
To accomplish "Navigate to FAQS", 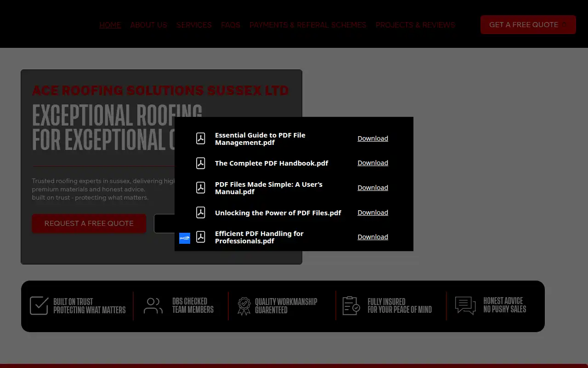I will coord(231,25).
